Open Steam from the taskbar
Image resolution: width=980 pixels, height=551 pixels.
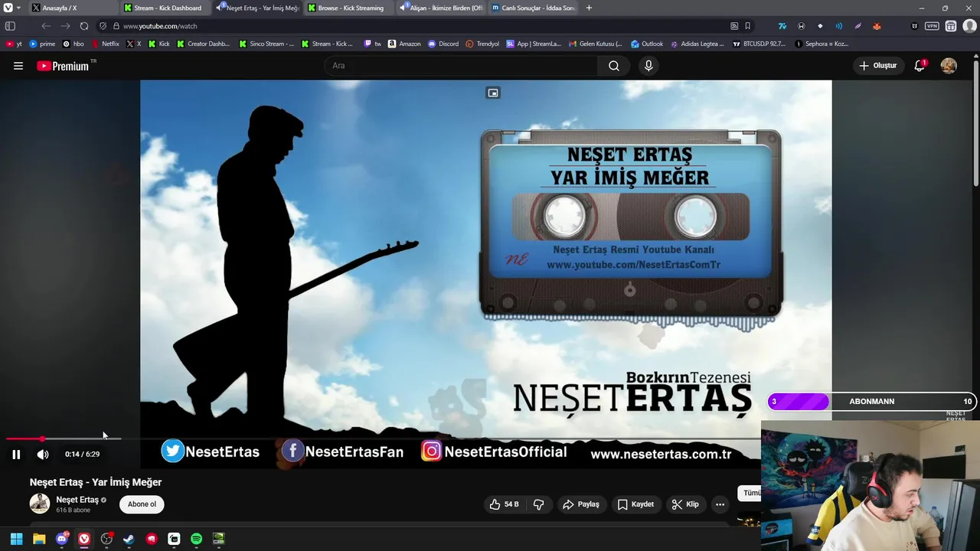(x=129, y=539)
